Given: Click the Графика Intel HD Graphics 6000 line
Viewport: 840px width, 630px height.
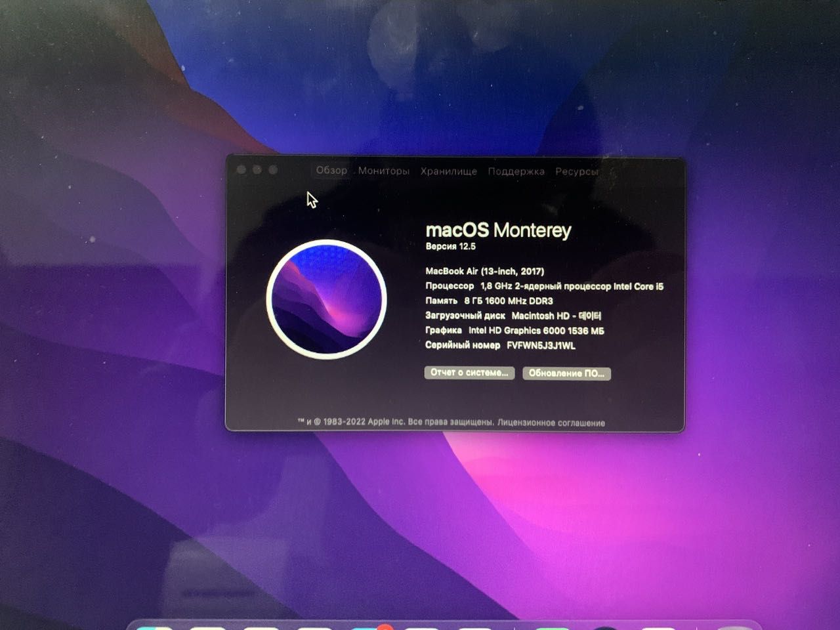Looking at the screenshot, I should click(x=515, y=331).
